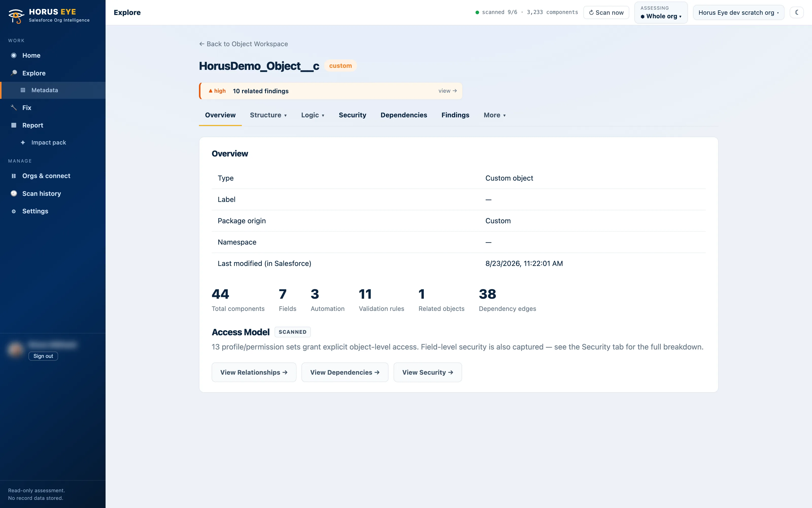The height and width of the screenshot is (508, 812).
Task: Open Impact pack in the sidebar
Action: point(53,142)
